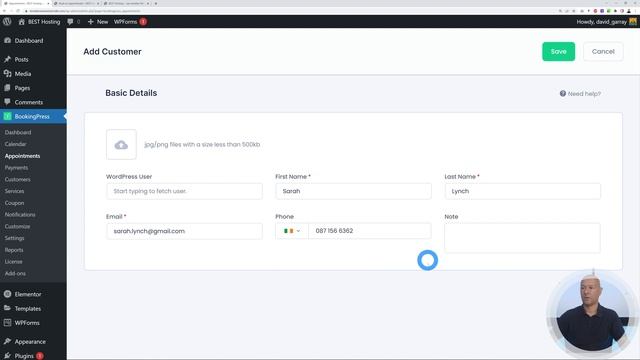Open BookingPress Settings submenu item
This screenshot has width=640, height=360.
coord(15,238)
